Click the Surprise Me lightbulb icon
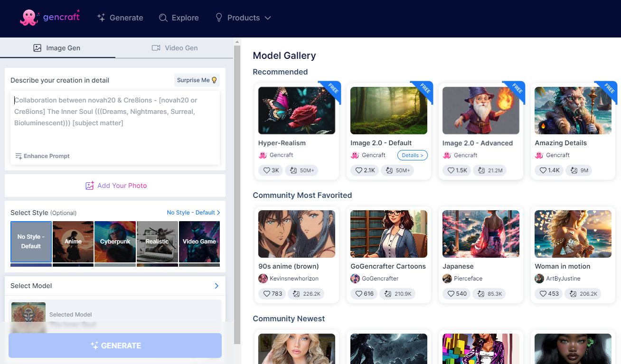The height and width of the screenshot is (364, 621). coord(213,80)
